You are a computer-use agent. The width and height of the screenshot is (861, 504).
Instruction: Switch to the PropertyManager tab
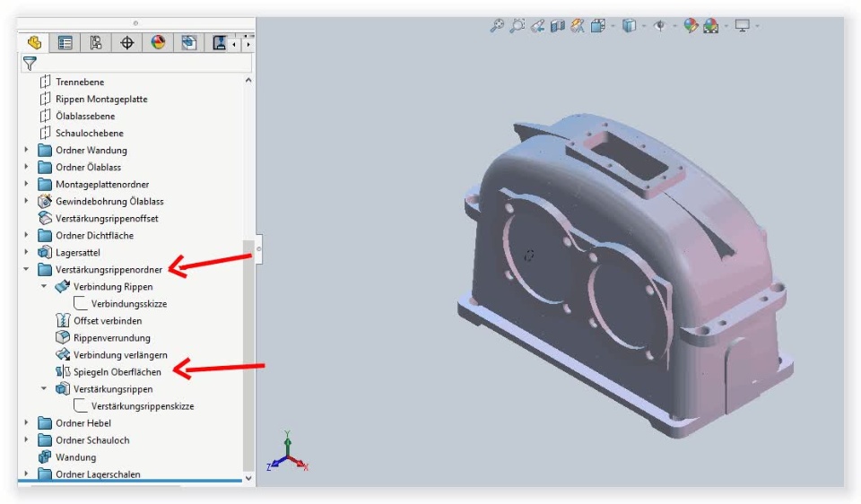(x=65, y=43)
